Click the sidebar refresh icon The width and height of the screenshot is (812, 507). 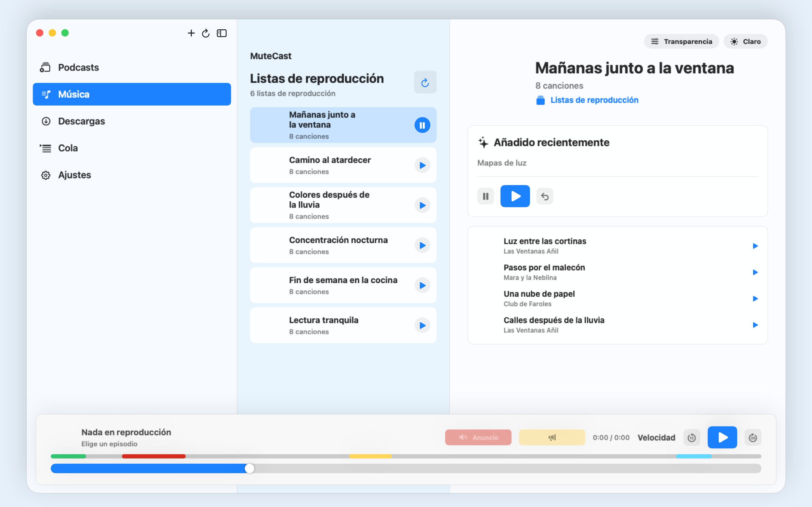click(206, 33)
